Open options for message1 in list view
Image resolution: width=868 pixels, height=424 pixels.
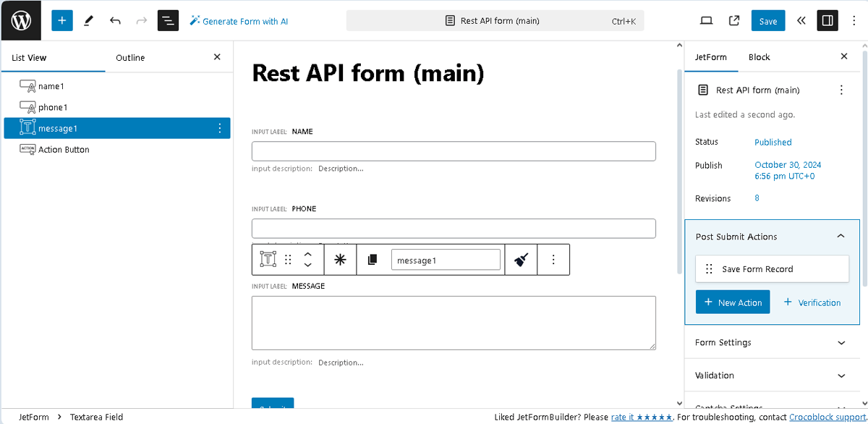(x=220, y=128)
